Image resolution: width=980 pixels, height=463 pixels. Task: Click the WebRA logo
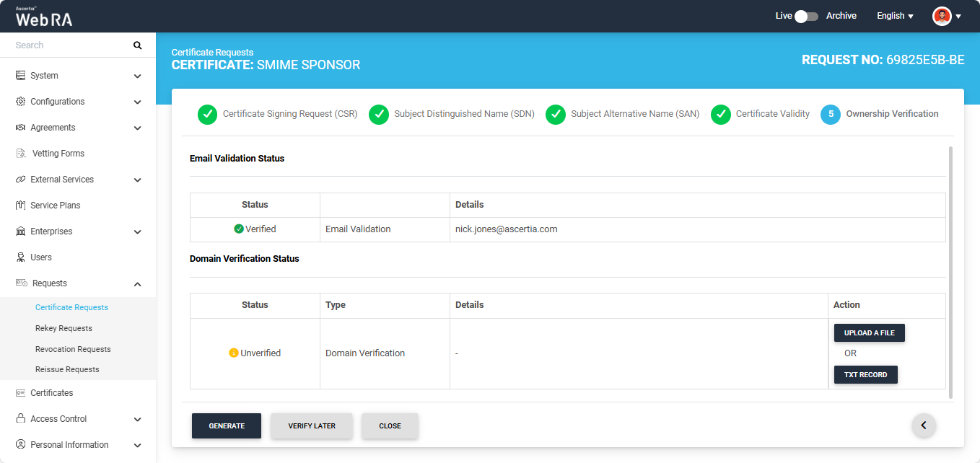[x=44, y=17]
